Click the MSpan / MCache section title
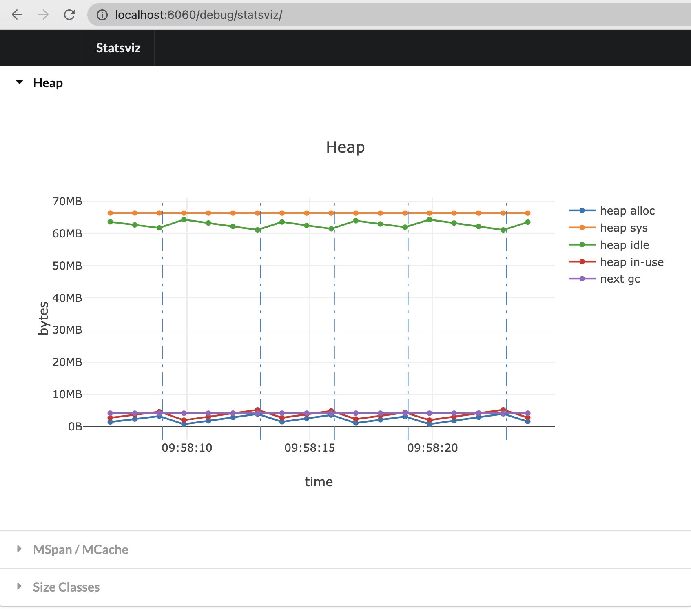Screen dimensions: 691x616 tap(80, 550)
